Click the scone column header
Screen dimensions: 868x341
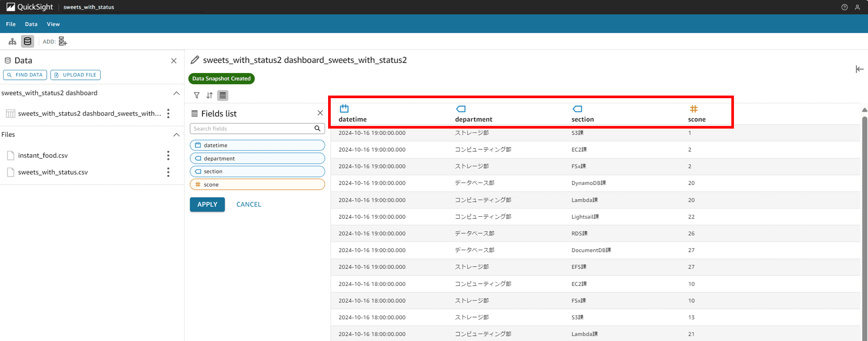pos(697,119)
